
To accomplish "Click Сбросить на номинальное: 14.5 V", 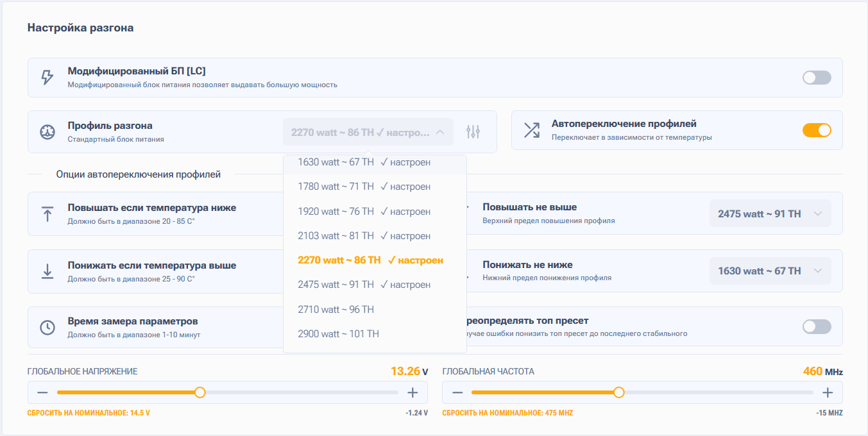I will (89, 413).
